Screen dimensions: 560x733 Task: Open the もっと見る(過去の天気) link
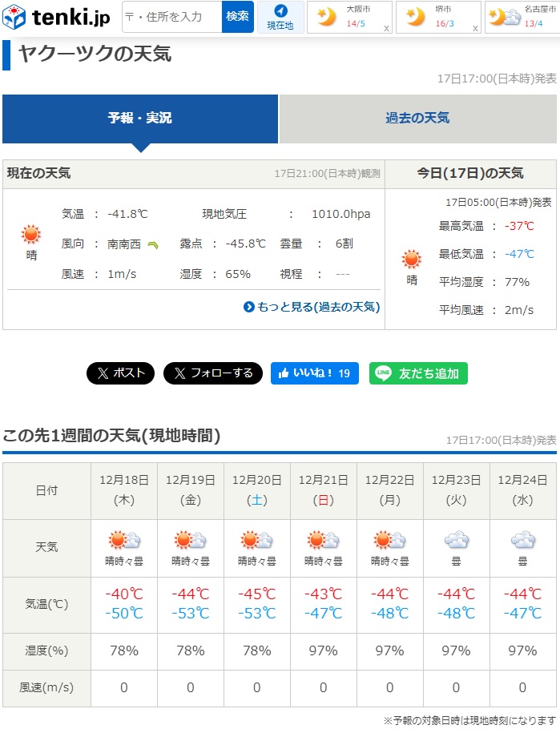pos(312,307)
